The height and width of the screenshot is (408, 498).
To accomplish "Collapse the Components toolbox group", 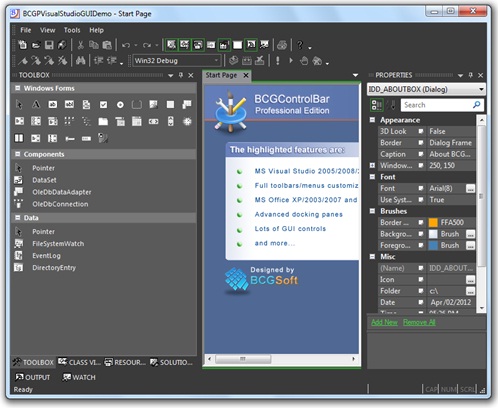I will 18,154.
